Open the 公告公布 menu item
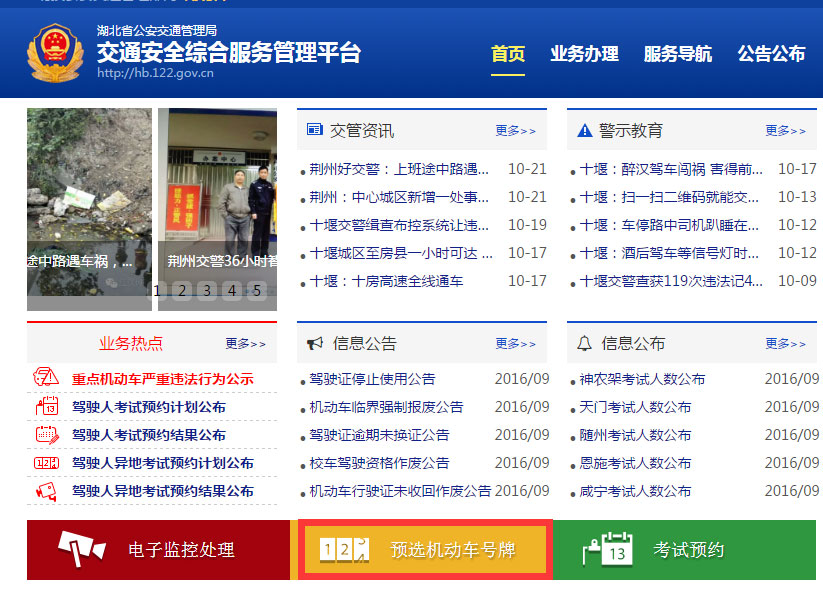This screenshot has height=595, width=823. pyautogui.click(x=771, y=55)
